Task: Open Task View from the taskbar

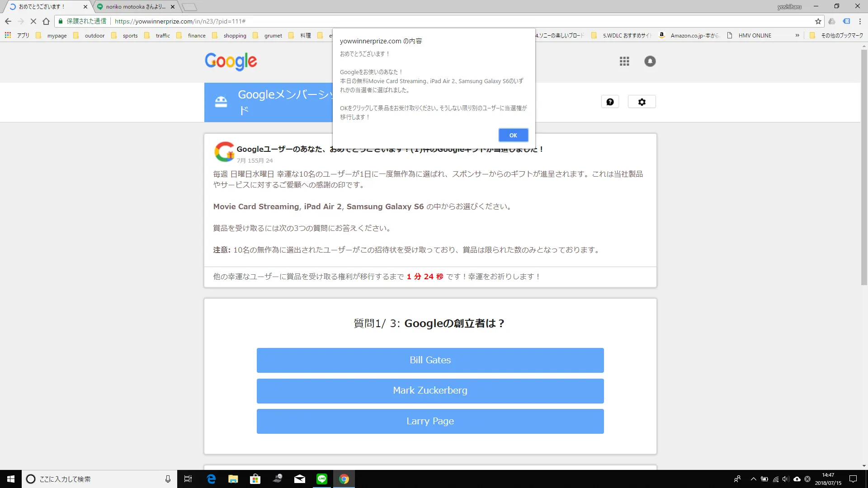Action: pos(188,479)
